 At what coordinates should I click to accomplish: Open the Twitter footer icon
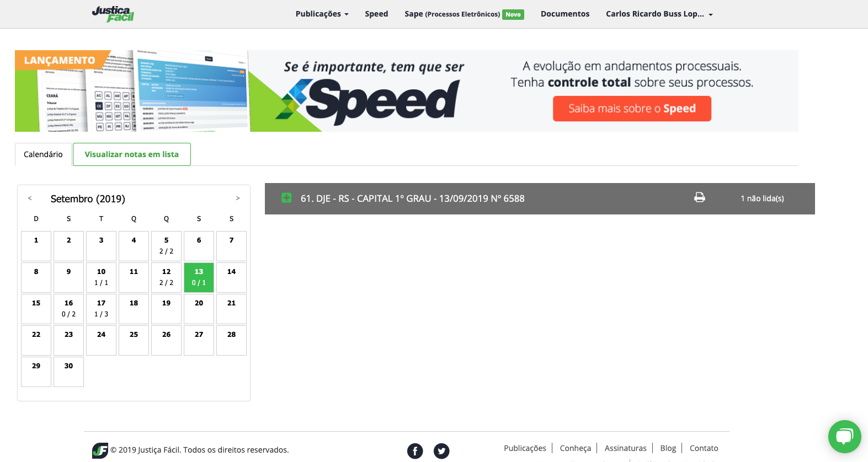(x=441, y=451)
